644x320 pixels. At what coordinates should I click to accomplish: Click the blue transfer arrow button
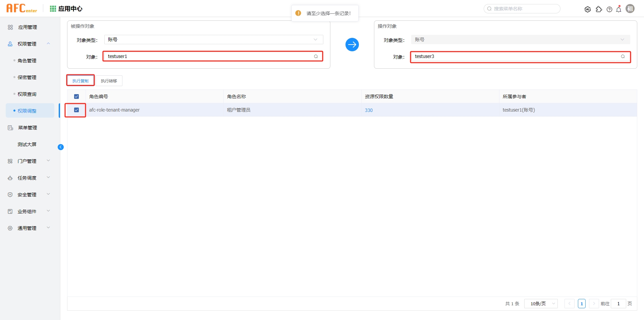point(352,45)
